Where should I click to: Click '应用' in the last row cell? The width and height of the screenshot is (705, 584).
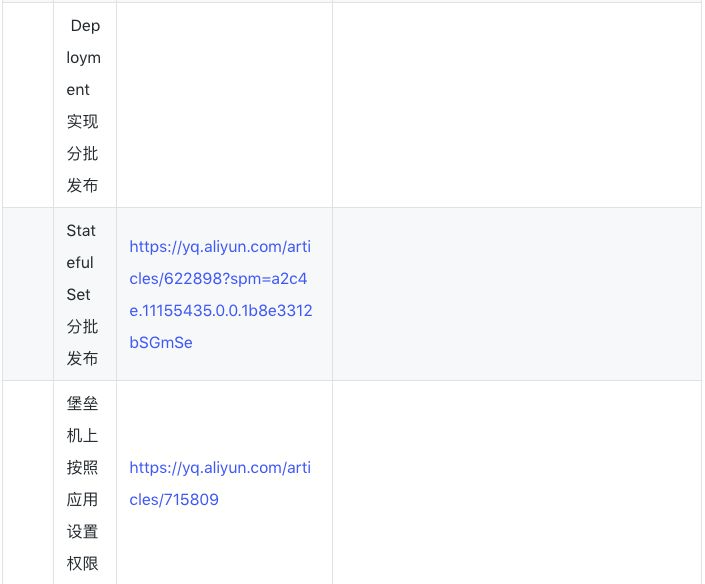(x=82, y=499)
